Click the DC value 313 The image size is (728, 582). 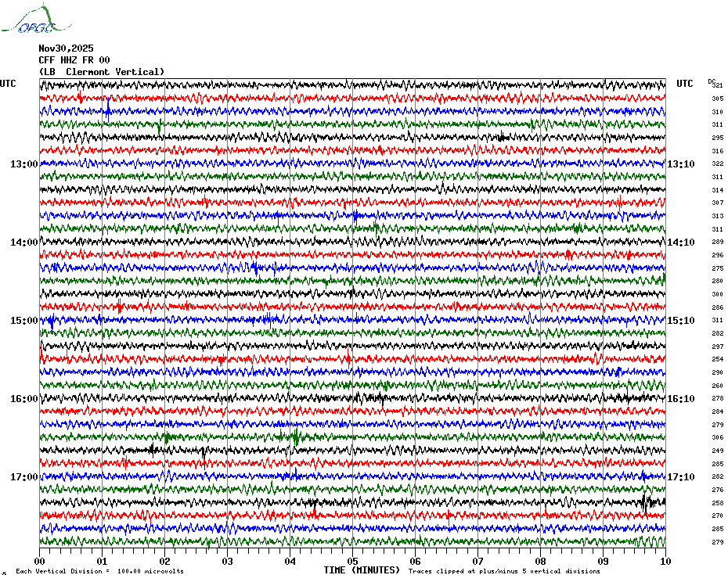(x=718, y=216)
